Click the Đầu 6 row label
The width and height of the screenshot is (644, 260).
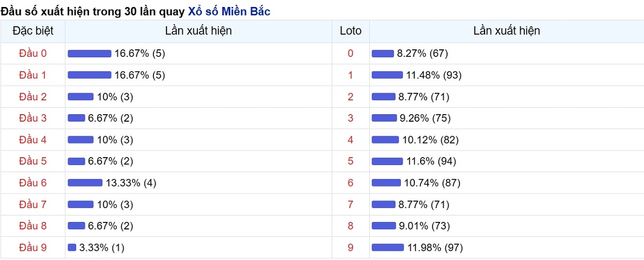[x=33, y=183]
